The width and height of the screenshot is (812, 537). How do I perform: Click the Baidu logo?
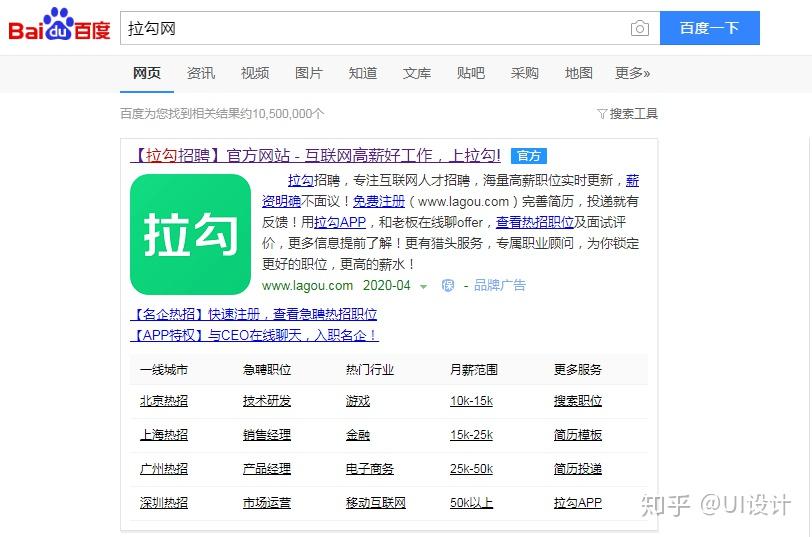(59, 25)
